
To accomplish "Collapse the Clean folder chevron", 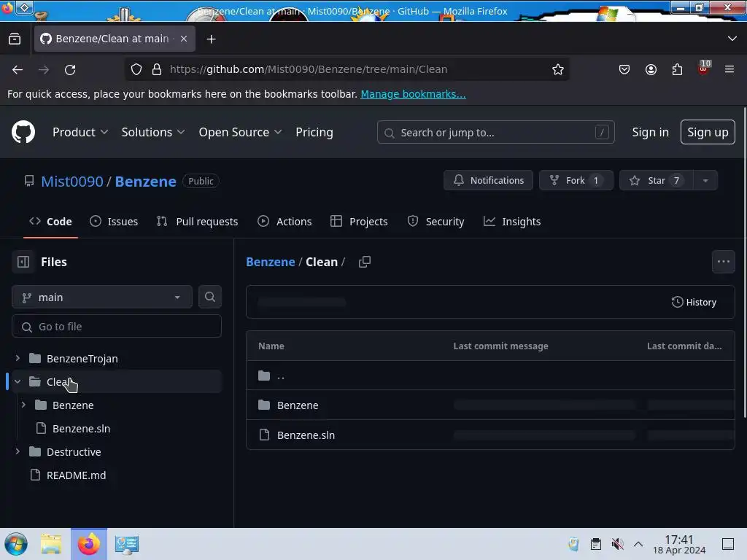I will (18, 381).
